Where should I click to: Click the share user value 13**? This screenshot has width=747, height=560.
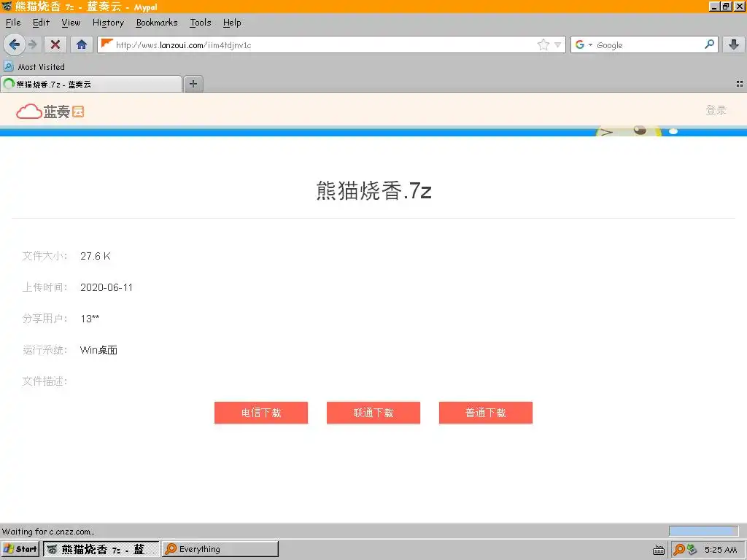point(90,319)
